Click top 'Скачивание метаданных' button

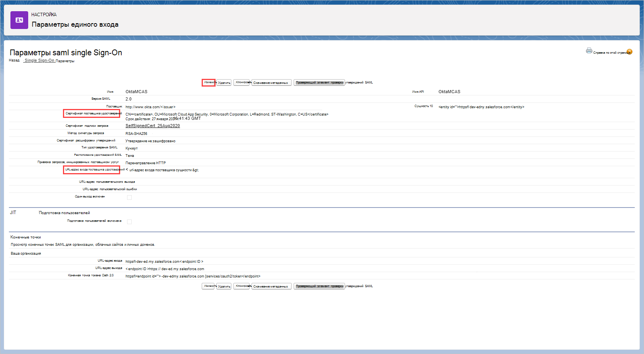pyautogui.click(x=271, y=83)
